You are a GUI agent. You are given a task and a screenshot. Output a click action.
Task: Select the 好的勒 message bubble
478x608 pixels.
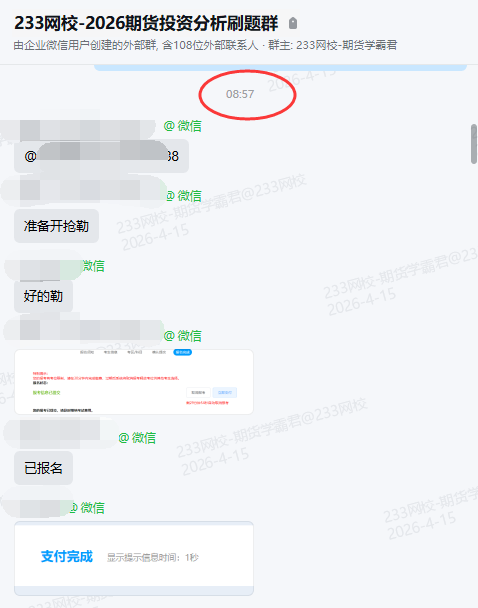click(43, 296)
